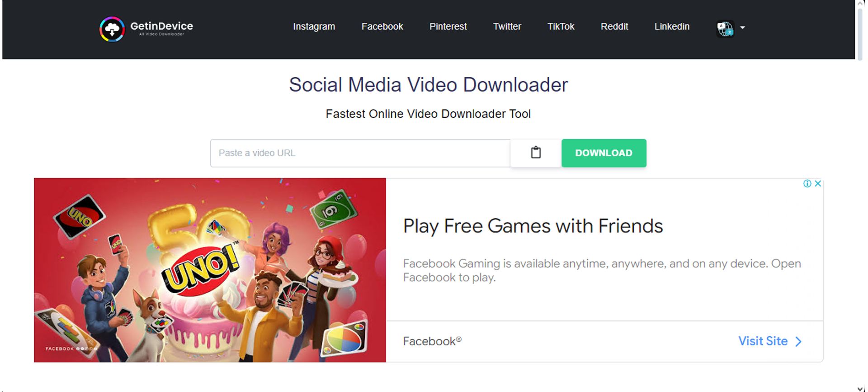Image resolution: width=868 pixels, height=392 pixels.
Task: Click the Facebook Gaming ad description text
Action: click(602, 270)
